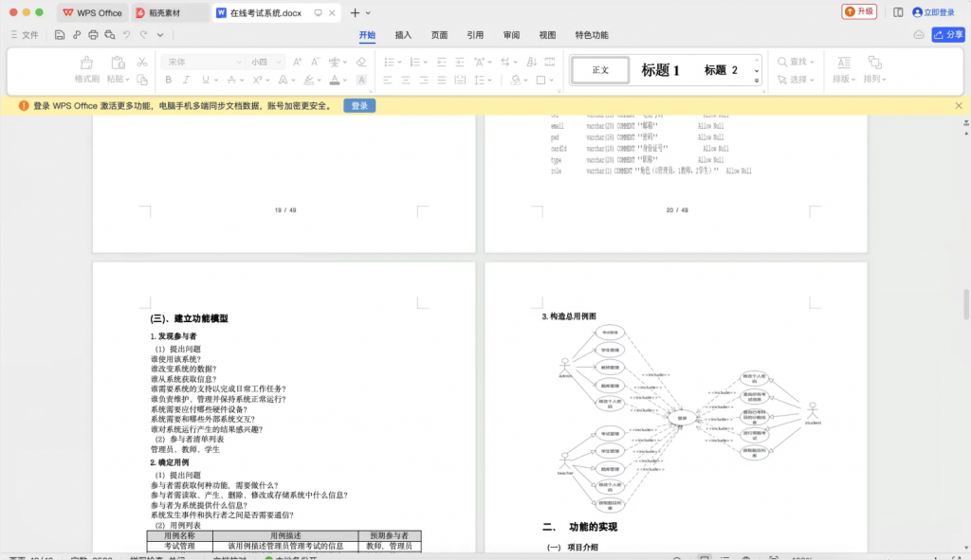
Task: Click the Increase Font Size icon
Action: tap(298, 62)
